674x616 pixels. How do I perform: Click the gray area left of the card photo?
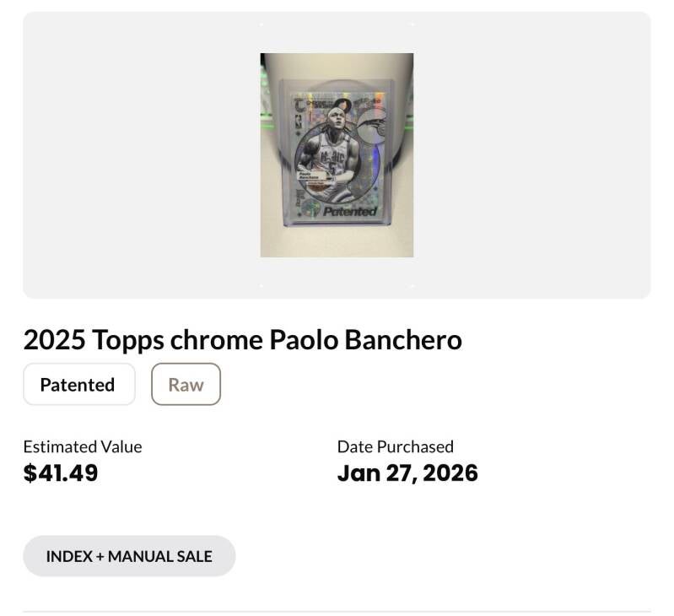click(141, 155)
